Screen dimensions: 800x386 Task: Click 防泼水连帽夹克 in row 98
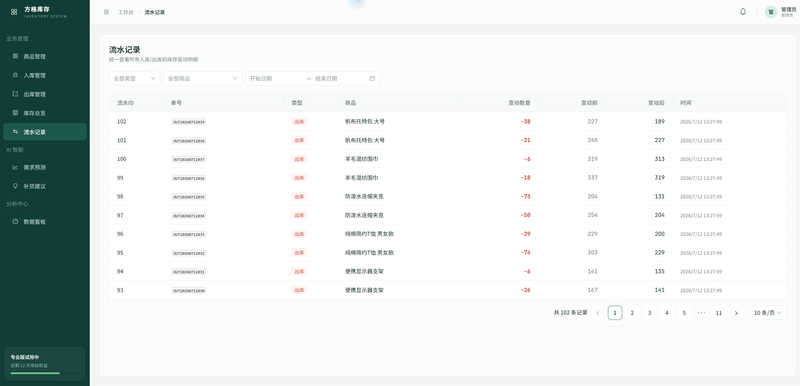(364, 196)
